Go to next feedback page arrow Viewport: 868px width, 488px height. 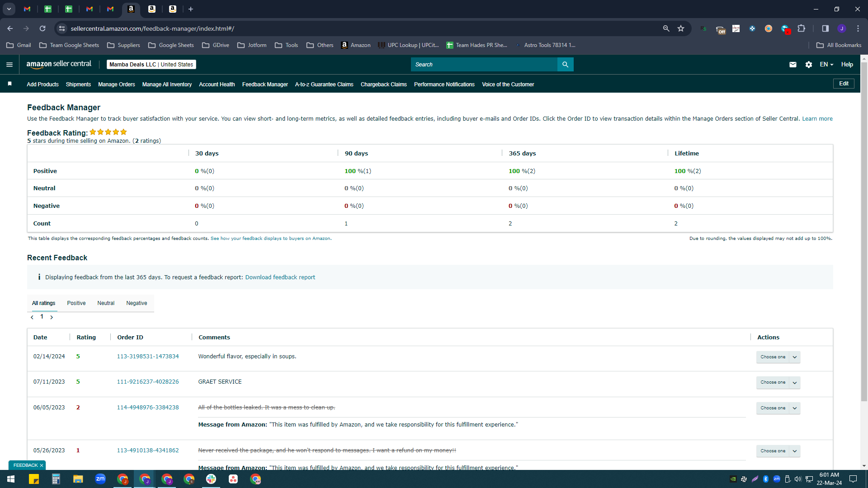[x=52, y=317]
